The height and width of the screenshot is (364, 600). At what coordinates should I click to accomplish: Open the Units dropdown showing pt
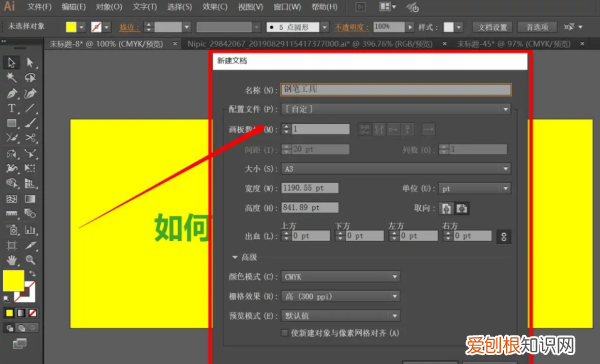475,189
